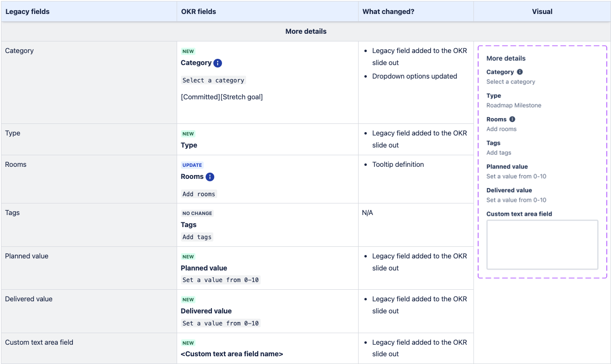Click the 'Visual' column header

point(542,12)
